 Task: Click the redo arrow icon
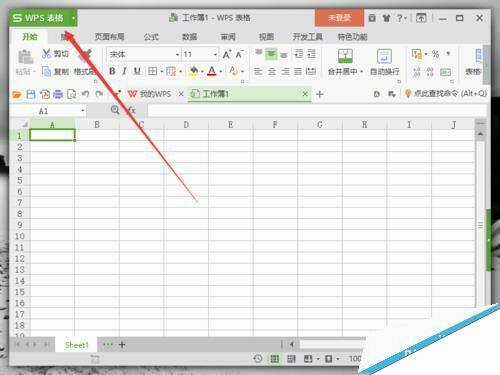coord(99,94)
